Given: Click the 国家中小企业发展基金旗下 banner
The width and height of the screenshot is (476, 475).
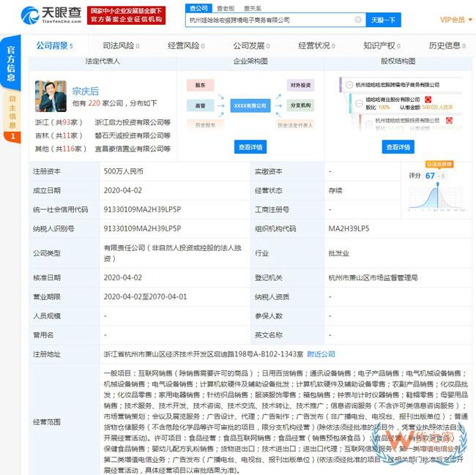Looking at the screenshot, I should (126, 15).
